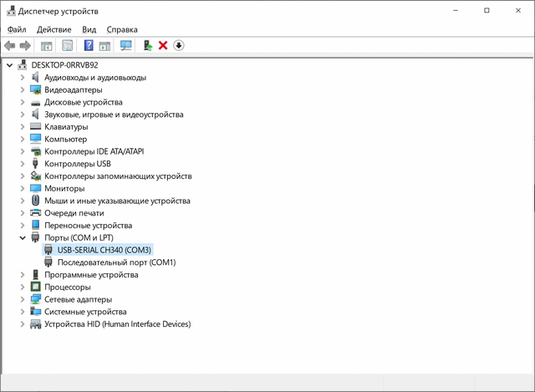Click the red X uninstall device icon
The height and width of the screenshot is (392, 535).
click(163, 45)
